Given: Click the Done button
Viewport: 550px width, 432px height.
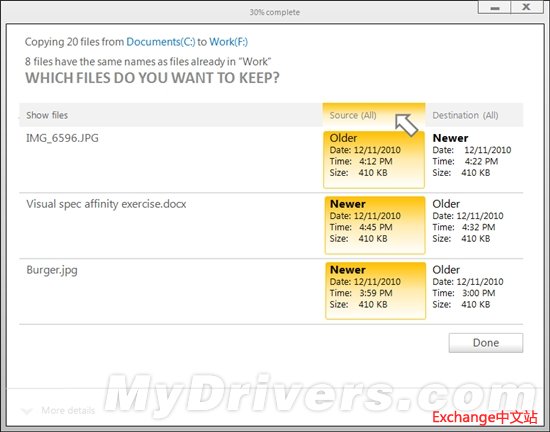Looking at the screenshot, I should 485,343.
